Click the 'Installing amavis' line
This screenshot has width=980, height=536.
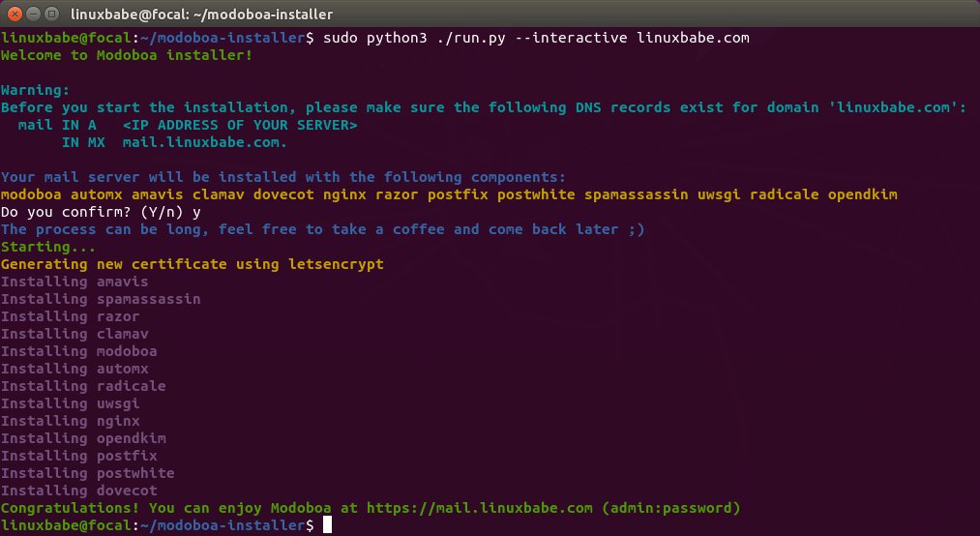click(74, 282)
